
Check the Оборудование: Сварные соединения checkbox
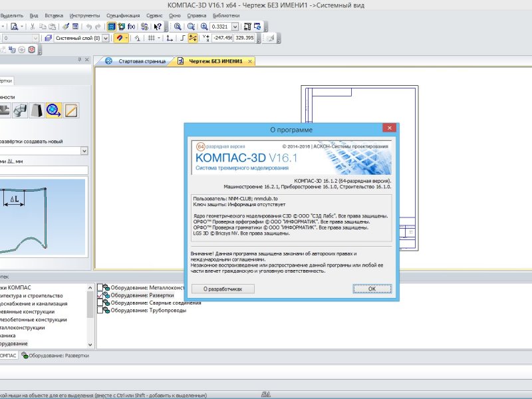click(100, 303)
